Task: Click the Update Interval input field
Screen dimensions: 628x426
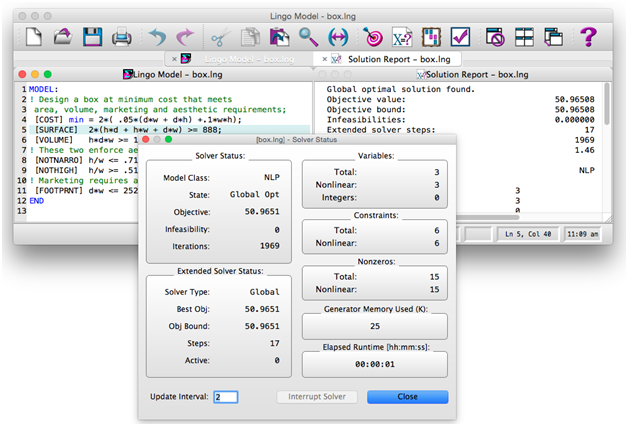Action: [x=225, y=397]
